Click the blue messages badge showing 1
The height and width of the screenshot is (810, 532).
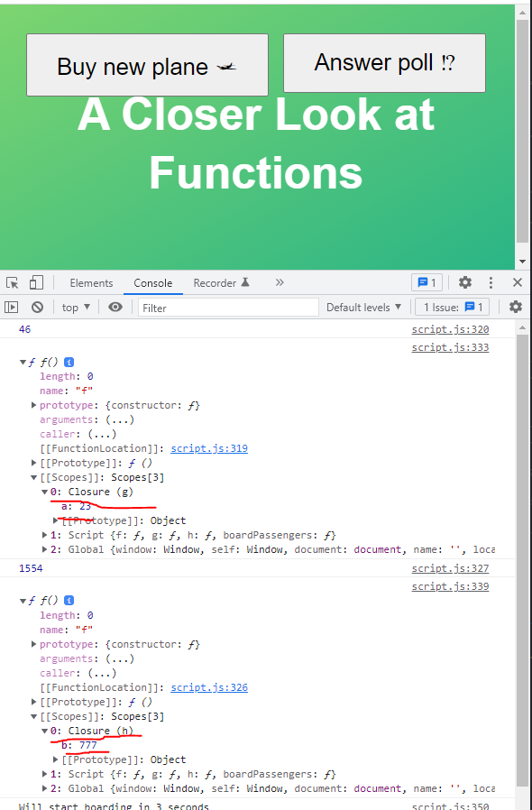tap(427, 282)
